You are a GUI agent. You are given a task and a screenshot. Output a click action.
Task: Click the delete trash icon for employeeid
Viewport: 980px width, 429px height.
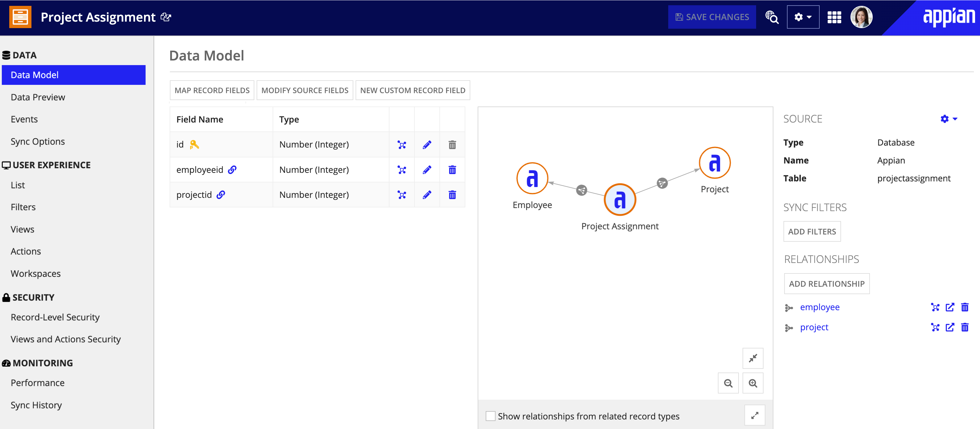coord(452,169)
